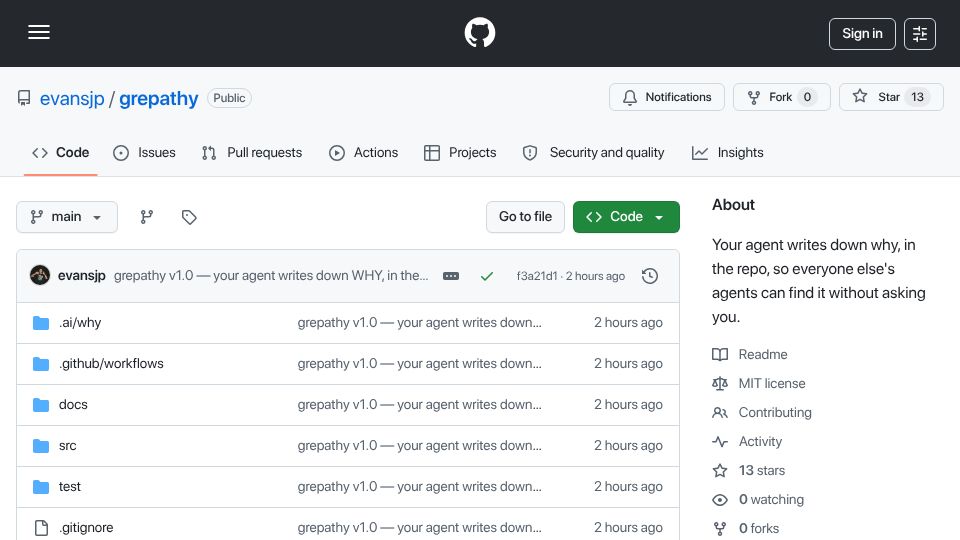Image resolution: width=960 pixels, height=540 pixels.
Task: Open the main branch dropdown
Action: point(67,217)
